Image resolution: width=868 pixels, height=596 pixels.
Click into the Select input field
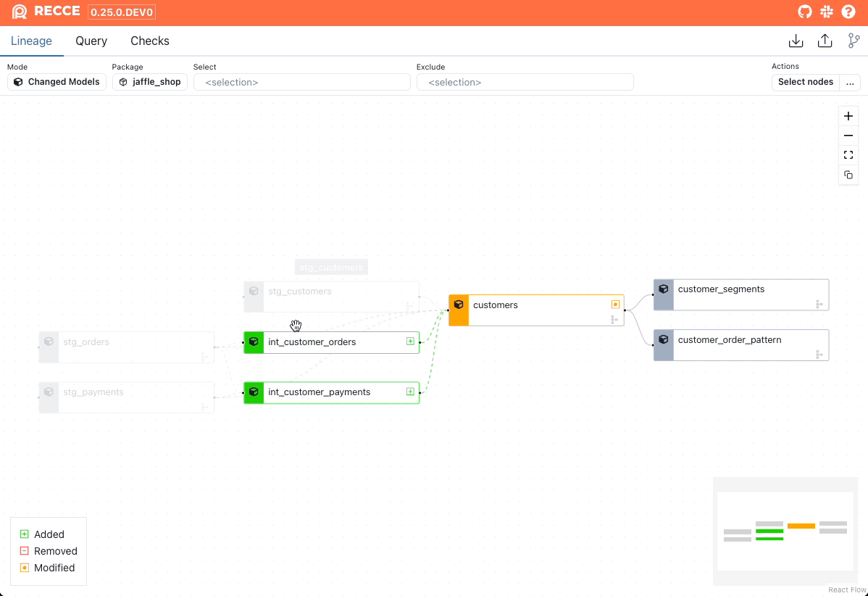click(x=302, y=83)
